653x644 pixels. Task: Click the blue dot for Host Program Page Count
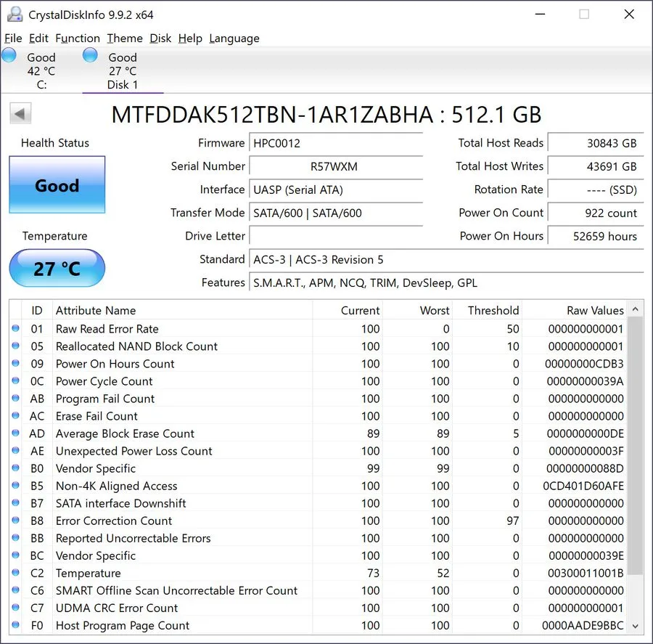pyautogui.click(x=15, y=625)
